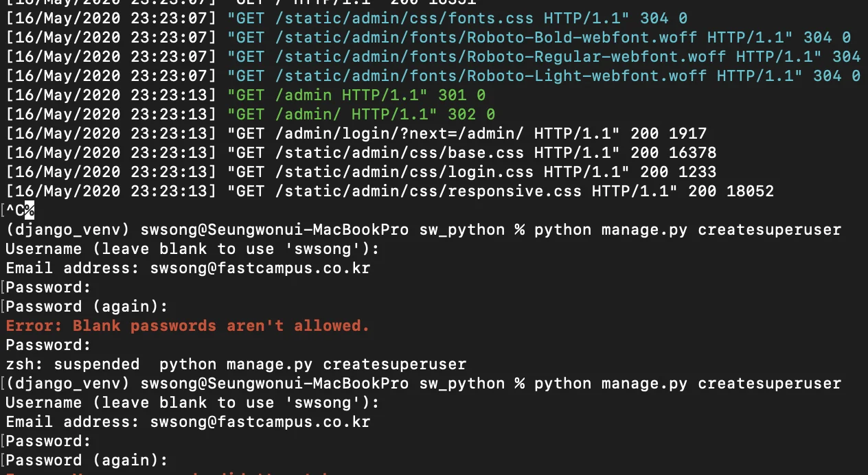Image resolution: width=868 pixels, height=475 pixels.
Task: Click the last 'Password (again):' prompt
Action: pyautogui.click(x=87, y=461)
